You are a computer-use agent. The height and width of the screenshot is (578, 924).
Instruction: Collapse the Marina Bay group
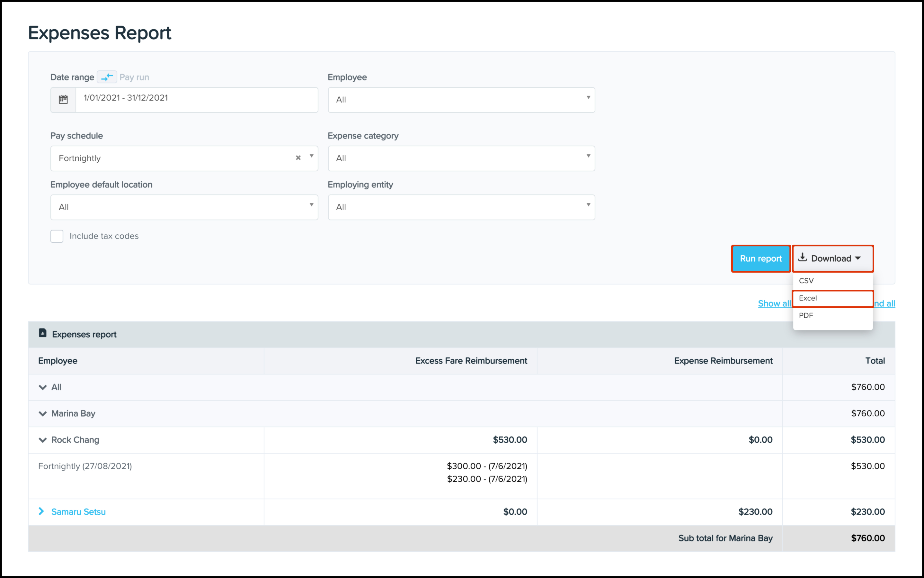pyautogui.click(x=43, y=414)
